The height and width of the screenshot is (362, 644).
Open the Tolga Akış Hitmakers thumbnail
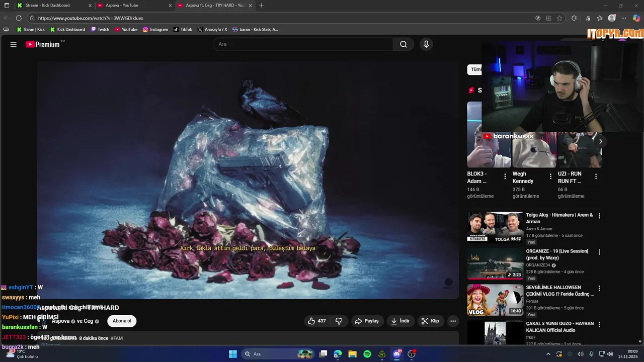[x=495, y=227]
